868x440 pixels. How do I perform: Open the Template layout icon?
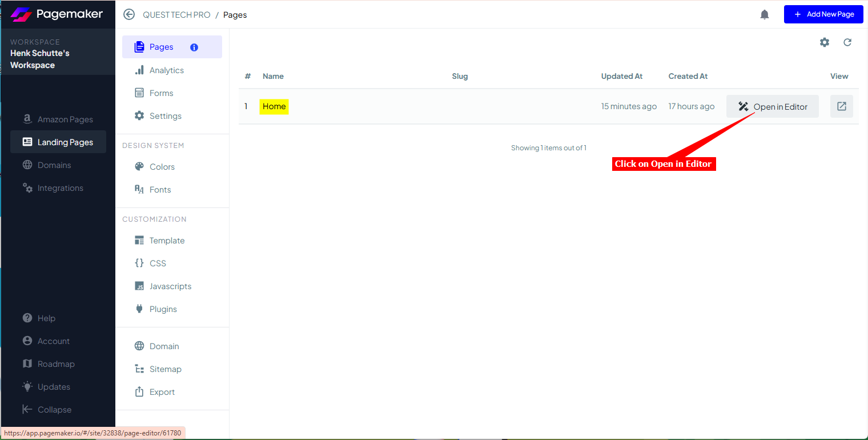139,241
